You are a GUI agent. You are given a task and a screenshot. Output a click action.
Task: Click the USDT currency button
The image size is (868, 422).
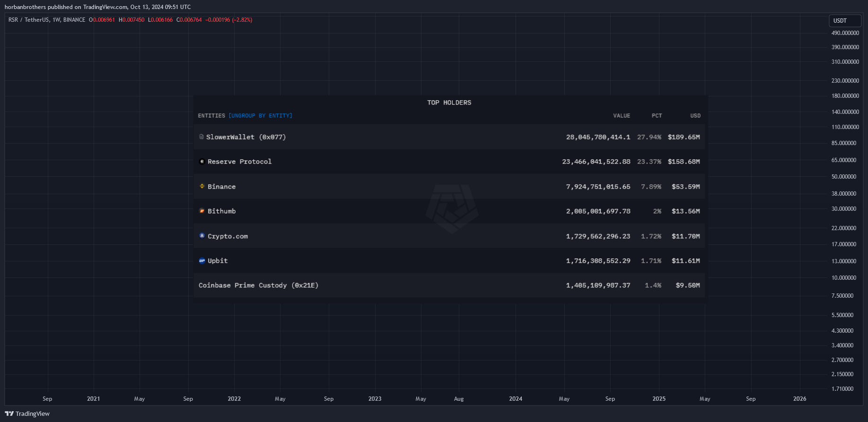pos(845,21)
